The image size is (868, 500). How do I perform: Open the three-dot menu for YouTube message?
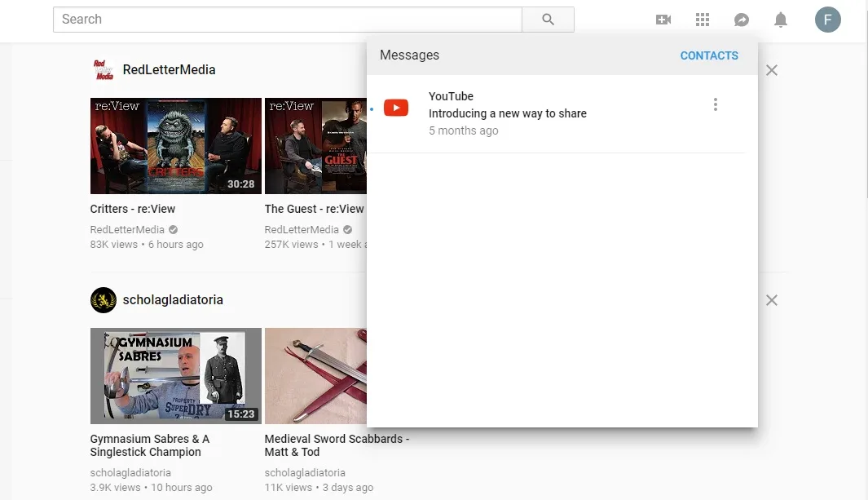pyautogui.click(x=716, y=104)
